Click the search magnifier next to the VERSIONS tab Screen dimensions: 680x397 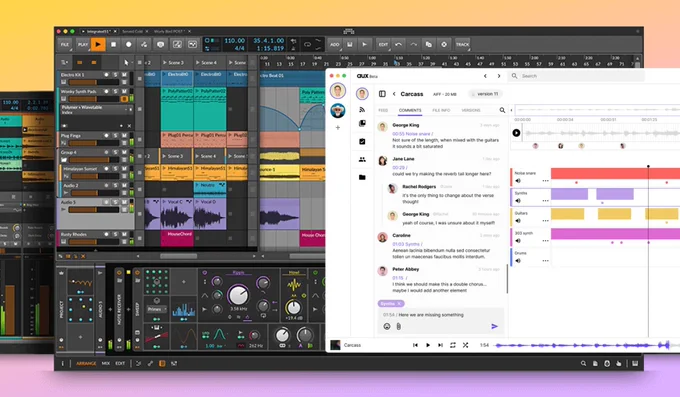[x=502, y=110]
